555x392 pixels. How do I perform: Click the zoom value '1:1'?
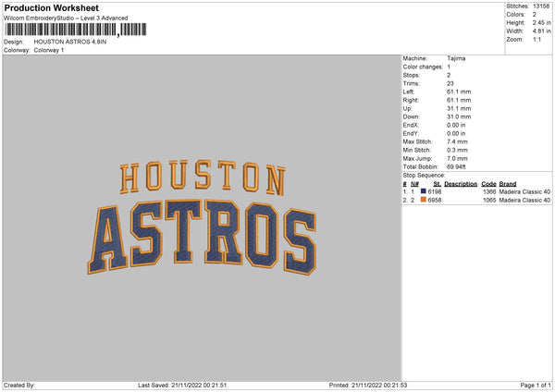tap(536, 40)
